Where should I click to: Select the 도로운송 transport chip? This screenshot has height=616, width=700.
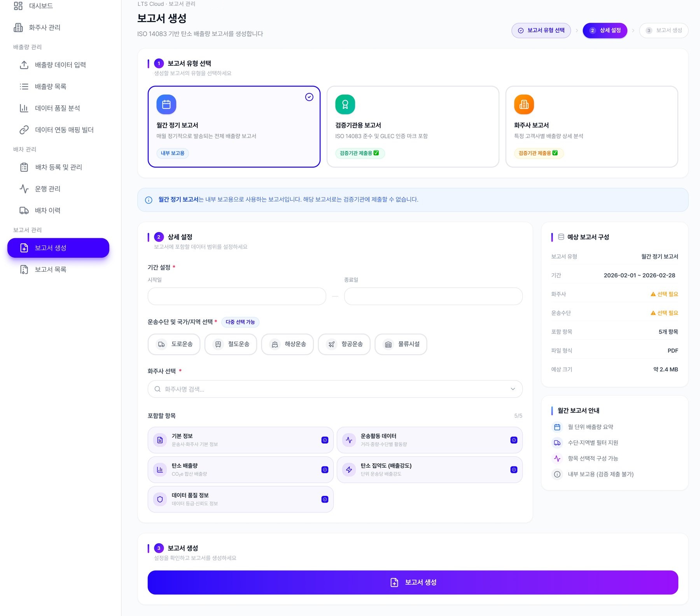174,344
